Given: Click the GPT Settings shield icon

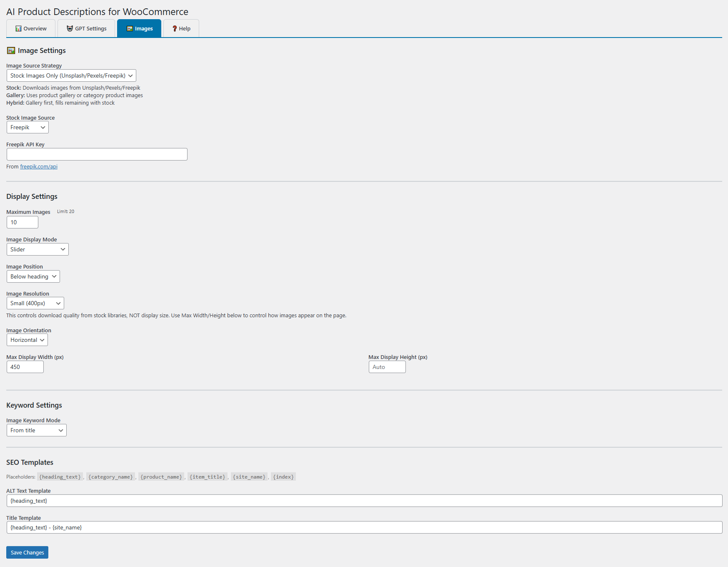Looking at the screenshot, I should [70, 28].
